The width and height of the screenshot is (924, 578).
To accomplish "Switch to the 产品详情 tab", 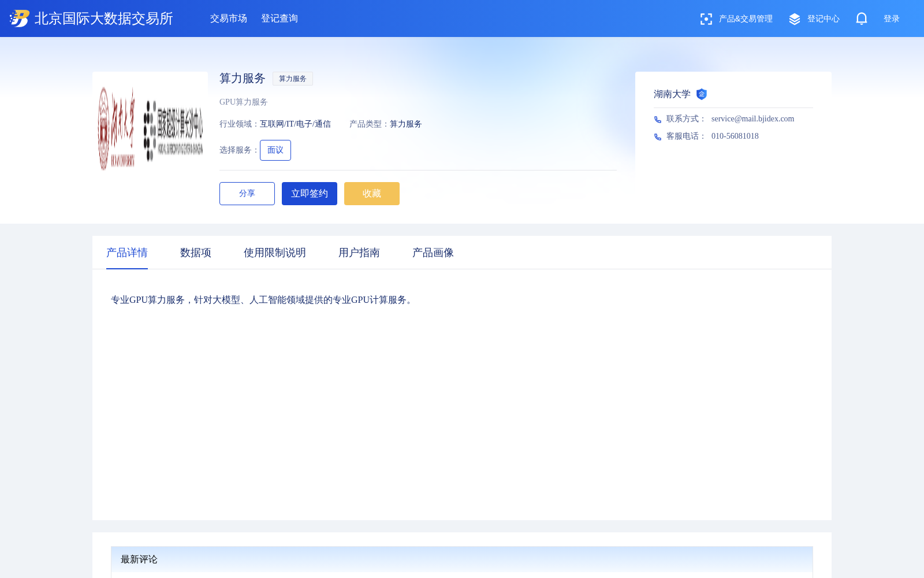I will [127, 253].
